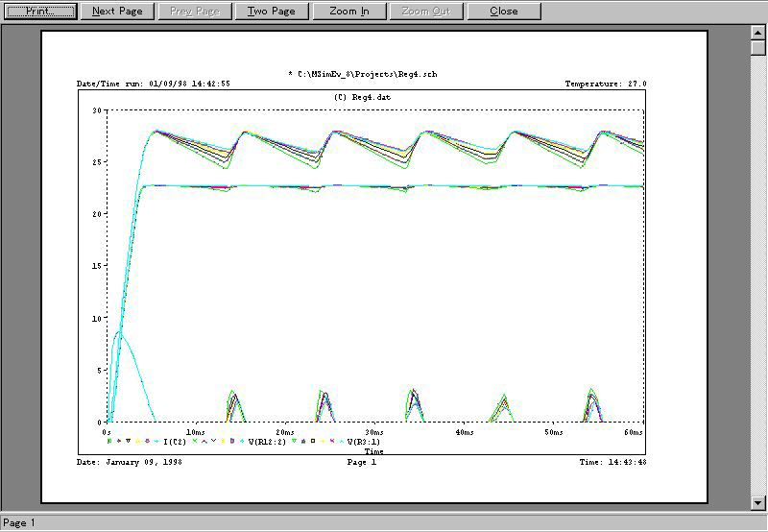The width and height of the screenshot is (768, 532).
Task: Click the Time axis label
Action: pos(374,451)
